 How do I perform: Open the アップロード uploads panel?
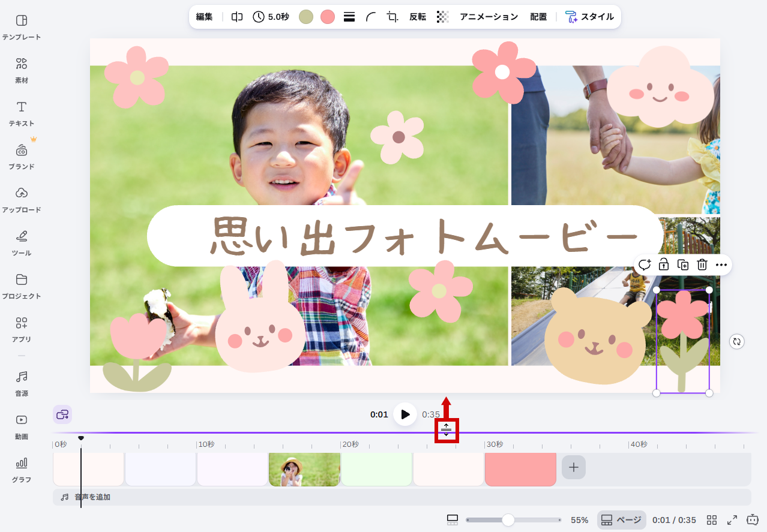(22, 200)
